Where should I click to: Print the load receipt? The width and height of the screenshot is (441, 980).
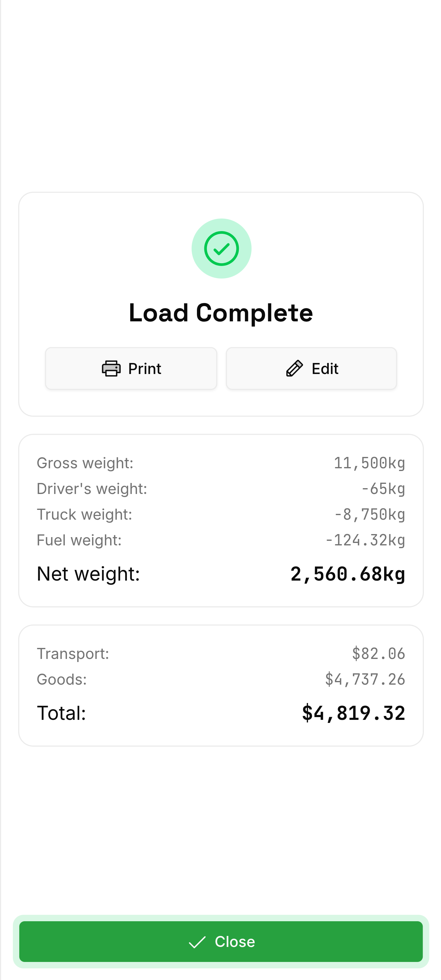(131, 368)
